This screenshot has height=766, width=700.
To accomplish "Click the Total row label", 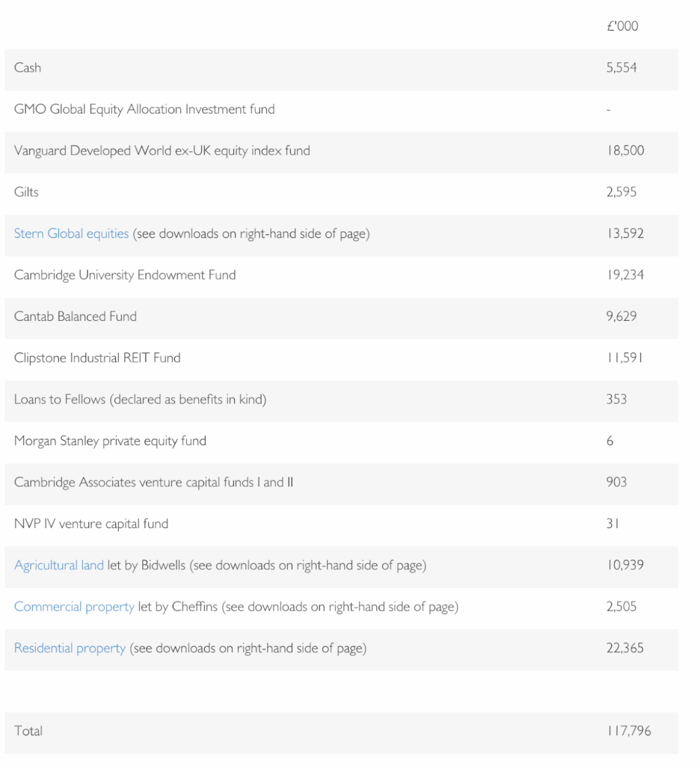I will click(x=28, y=731).
